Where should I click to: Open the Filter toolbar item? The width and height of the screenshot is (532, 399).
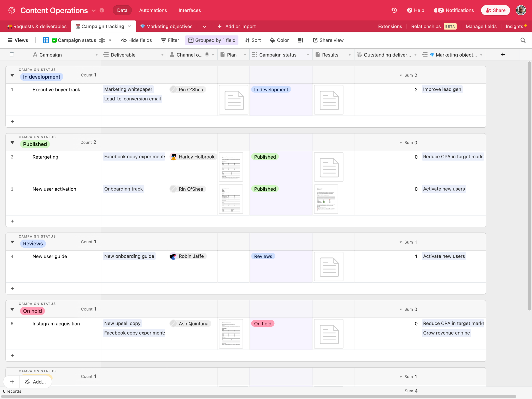(x=170, y=40)
